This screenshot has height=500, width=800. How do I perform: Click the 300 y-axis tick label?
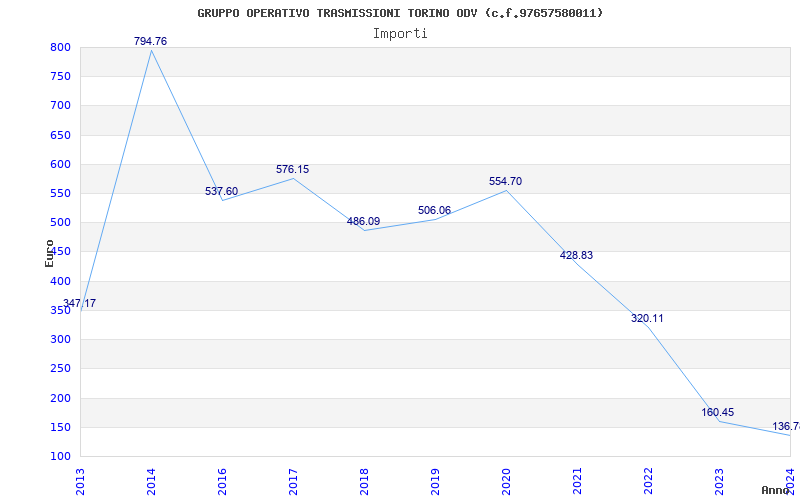coord(60,340)
